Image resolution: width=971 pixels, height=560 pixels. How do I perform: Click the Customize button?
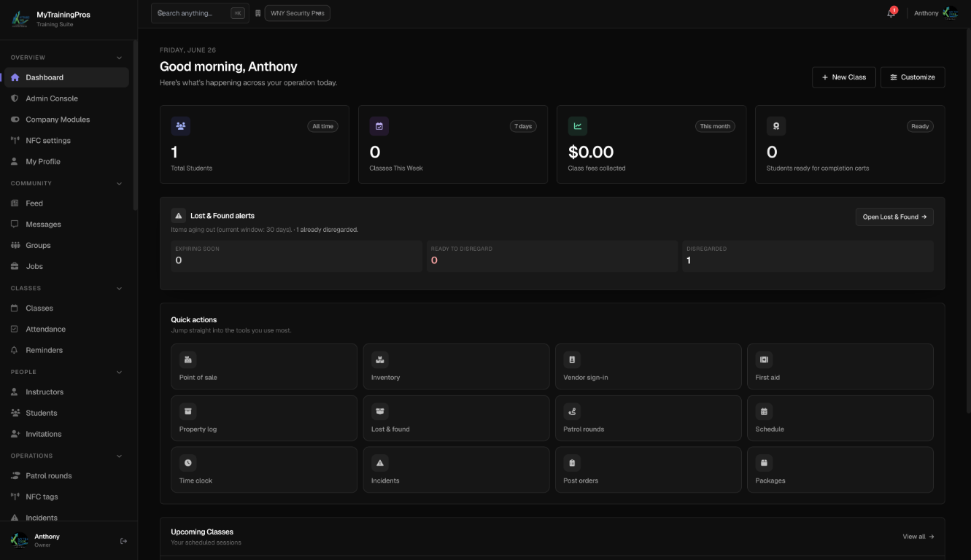(913, 77)
